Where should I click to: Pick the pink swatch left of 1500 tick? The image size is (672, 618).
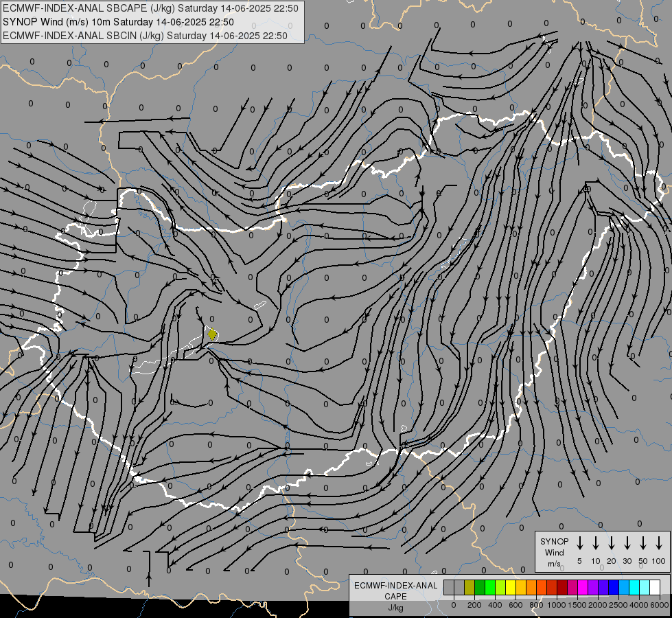572,587
